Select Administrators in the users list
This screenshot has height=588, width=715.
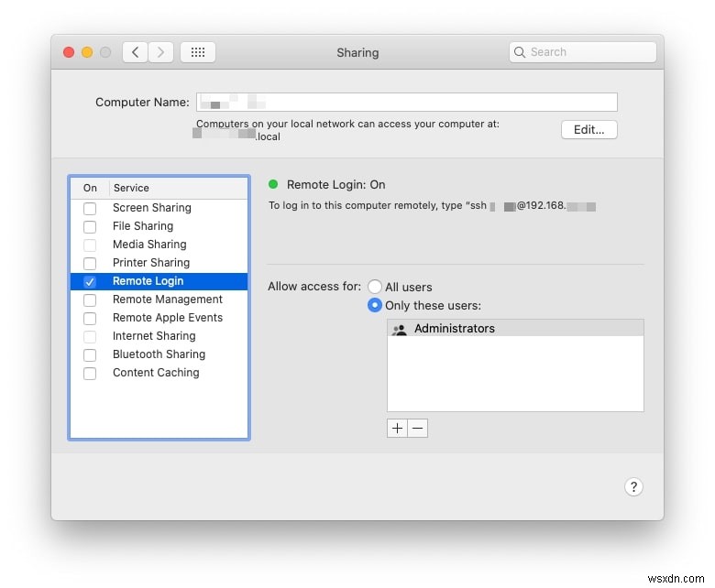pyautogui.click(x=515, y=329)
